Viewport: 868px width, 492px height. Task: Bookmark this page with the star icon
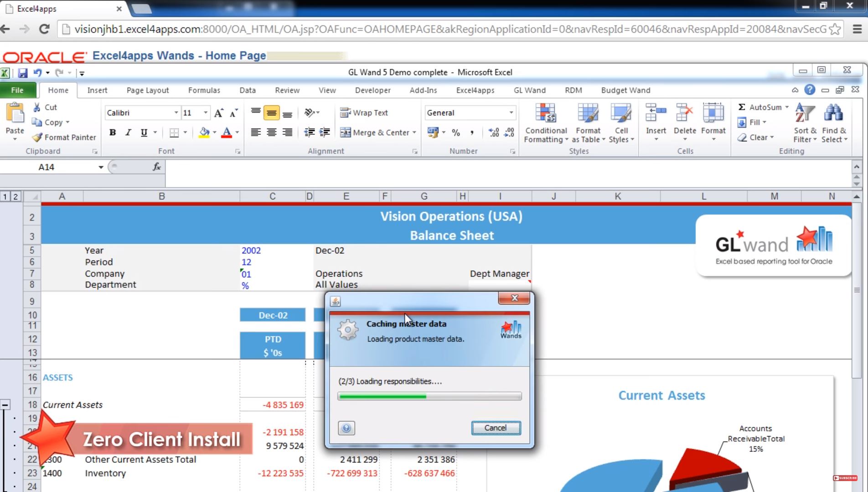835,29
